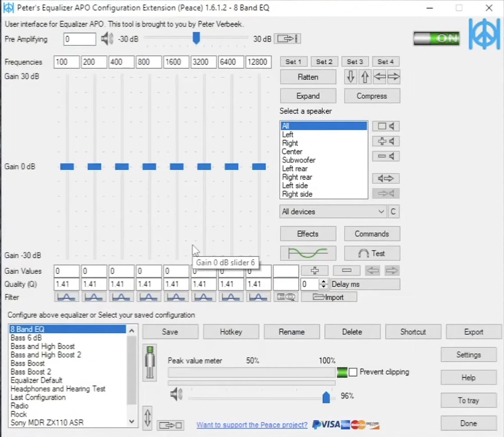
Task: Select the filter type icon for 400 Hz
Action: pos(121,297)
